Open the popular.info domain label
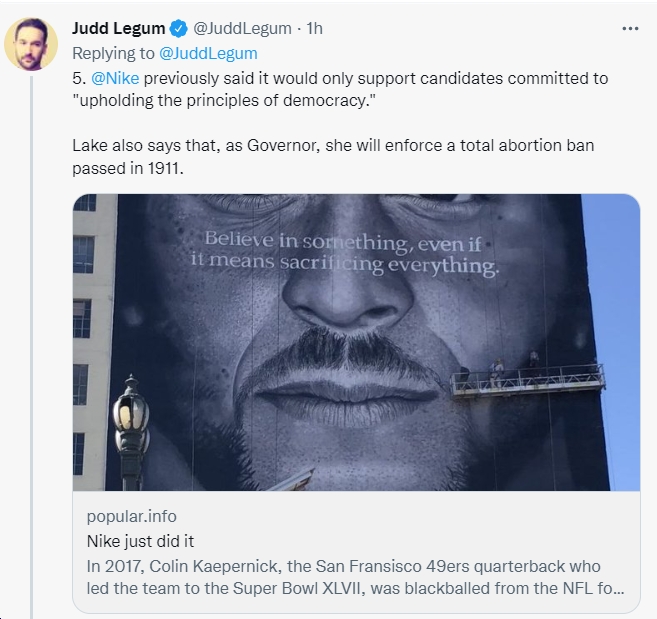Screen dimensions: 657x619 [132, 516]
